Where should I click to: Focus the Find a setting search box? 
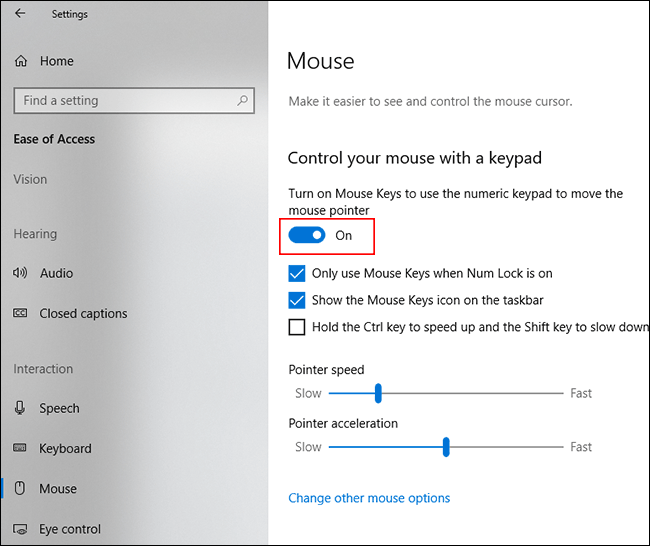click(x=125, y=100)
